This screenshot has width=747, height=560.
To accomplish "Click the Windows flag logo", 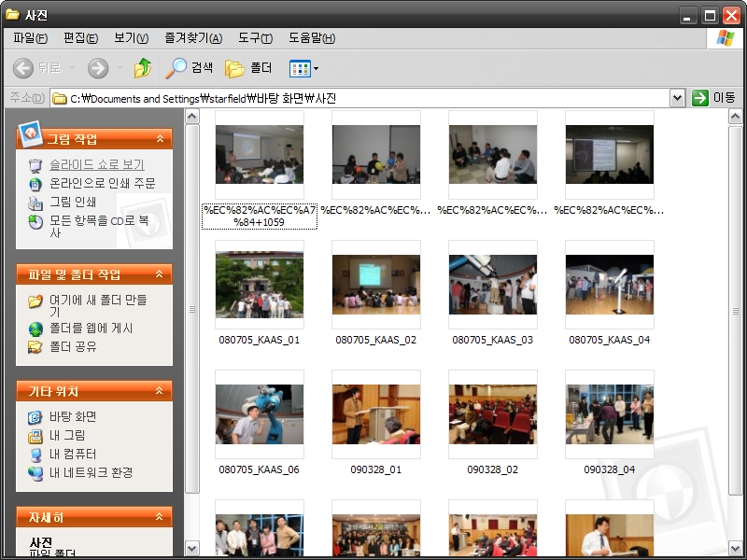I will pos(725,38).
